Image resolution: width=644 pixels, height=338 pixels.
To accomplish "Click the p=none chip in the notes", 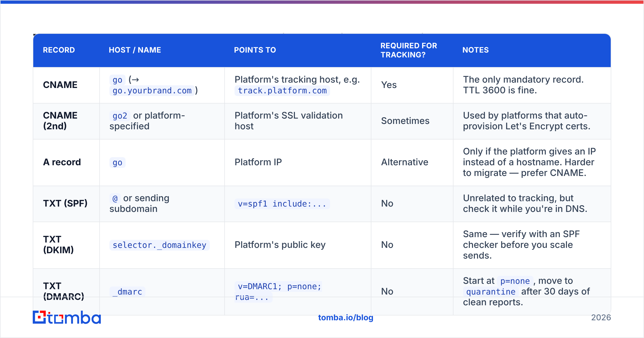I will tap(515, 281).
